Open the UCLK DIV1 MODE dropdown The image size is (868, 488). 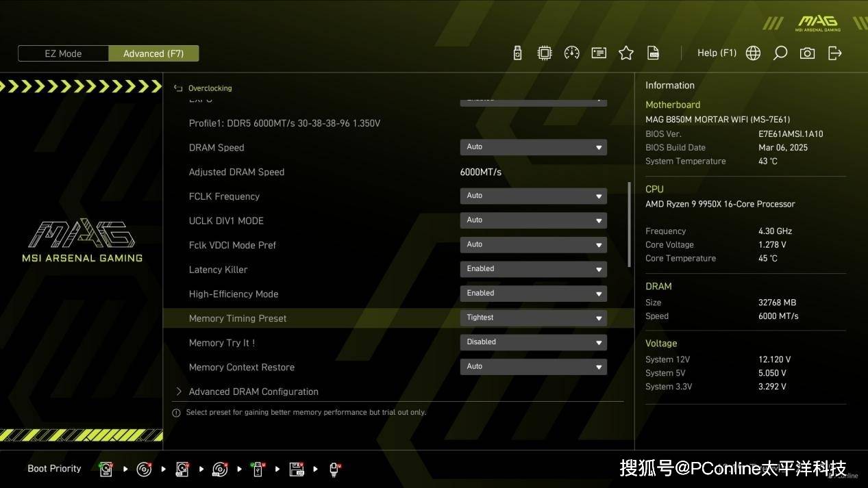pos(533,220)
